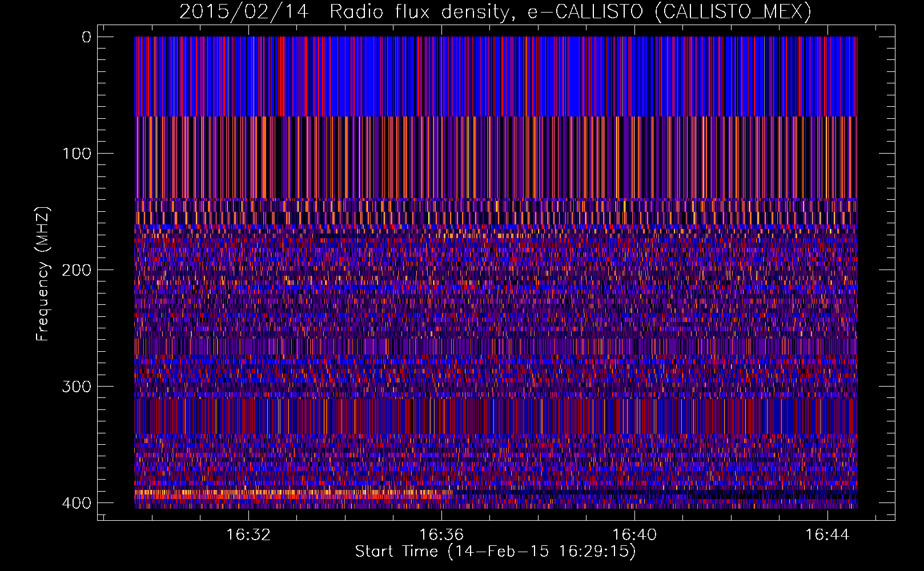Click the 300 frequency tick label

pos(76,387)
